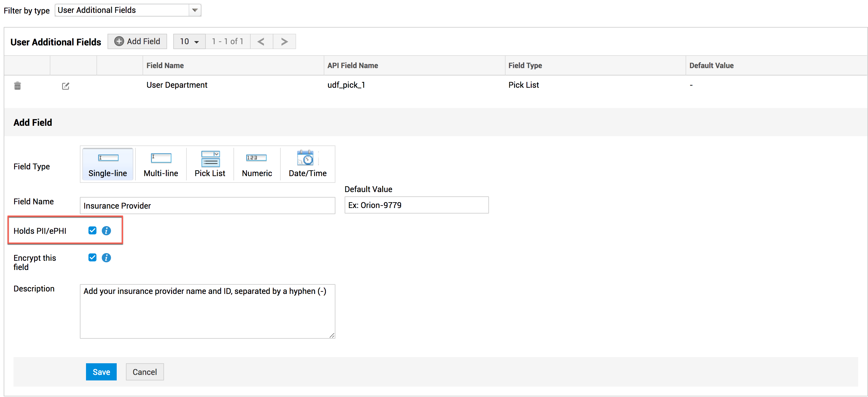
Task: Save the new field
Action: tap(101, 372)
